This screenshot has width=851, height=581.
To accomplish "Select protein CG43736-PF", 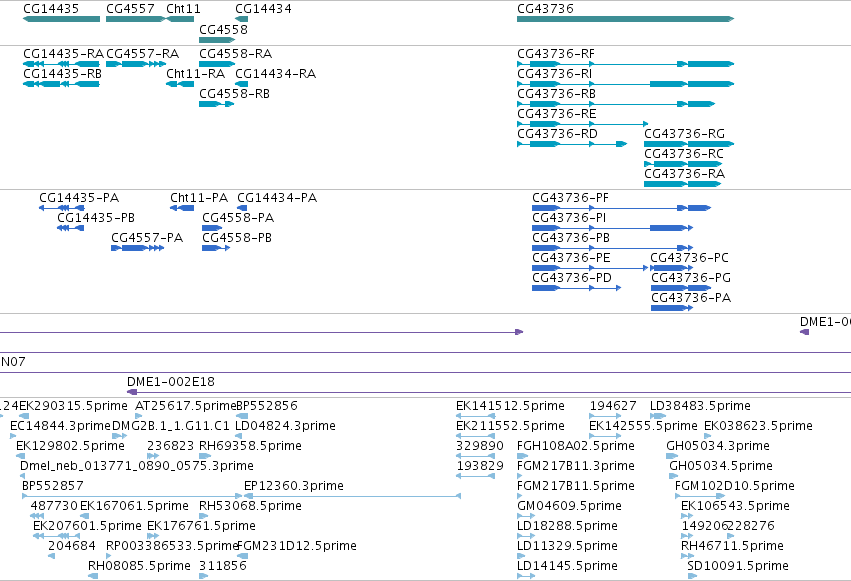I will coord(621,208).
